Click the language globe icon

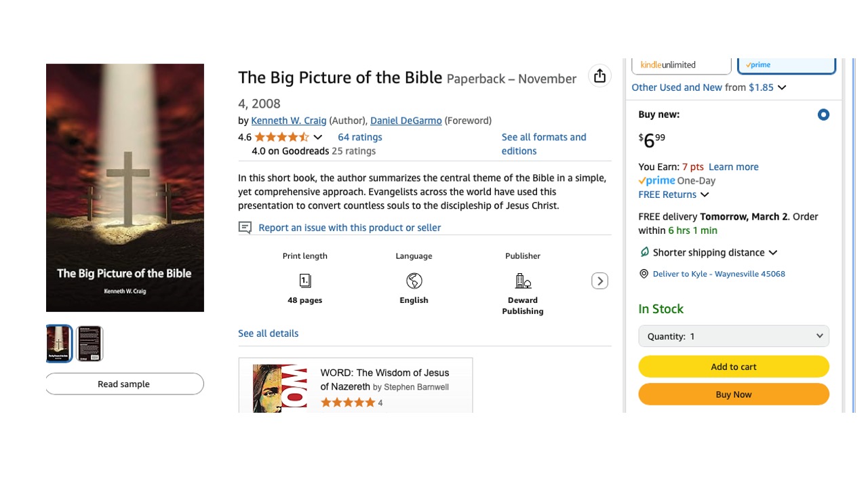coord(414,281)
